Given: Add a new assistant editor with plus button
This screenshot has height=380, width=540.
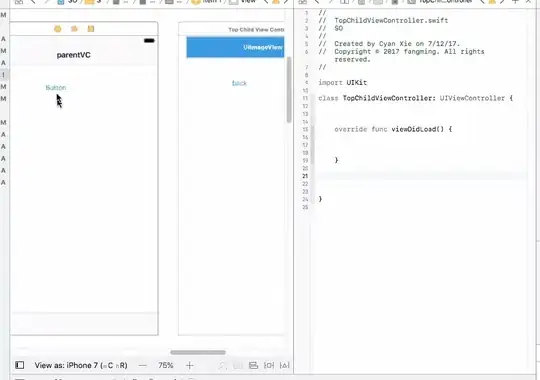Looking at the screenshot, I should [516, 2].
